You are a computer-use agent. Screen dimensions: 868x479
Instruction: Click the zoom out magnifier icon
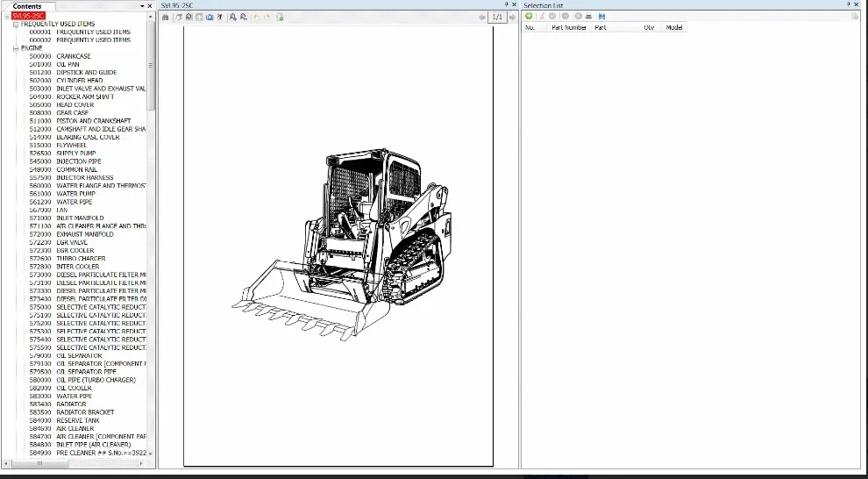pyautogui.click(x=242, y=17)
